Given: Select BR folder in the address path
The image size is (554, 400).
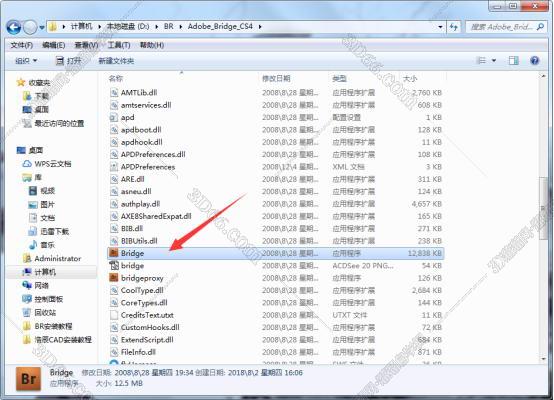Looking at the screenshot, I should coord(169,27).
